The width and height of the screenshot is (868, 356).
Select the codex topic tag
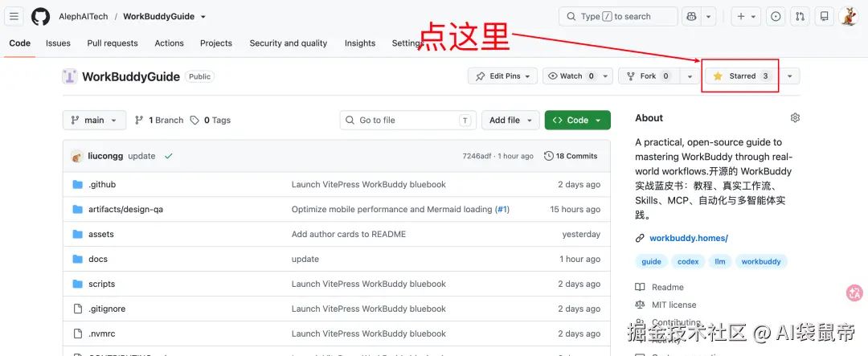pyautogui.click(x=688, y=261)
